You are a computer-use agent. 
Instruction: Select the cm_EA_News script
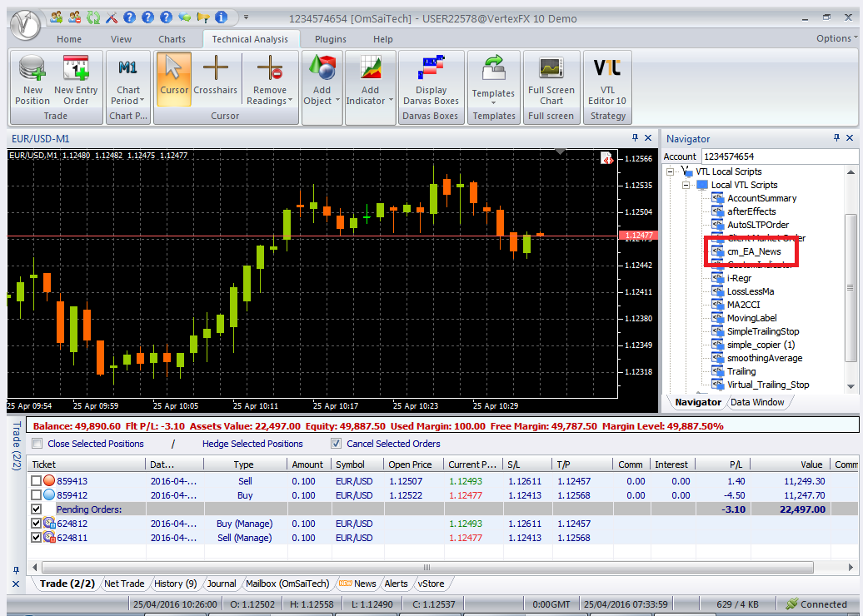pyautogui.click(x=754, y=251)
